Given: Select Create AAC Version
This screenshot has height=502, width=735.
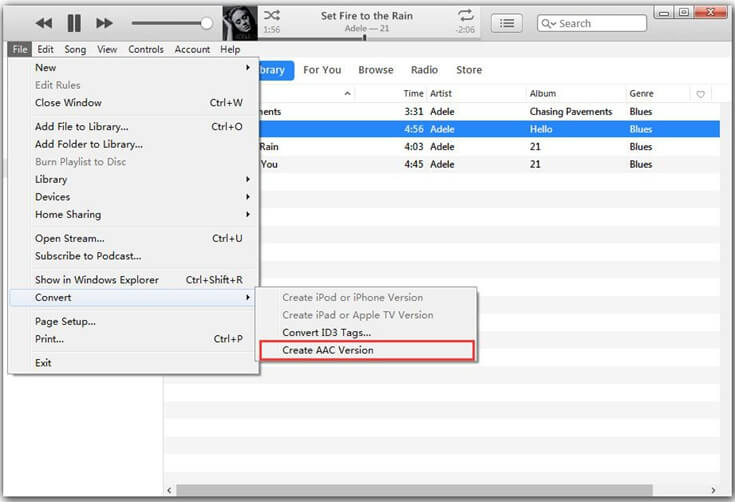Looking at the screenshot, I should 367,350.
